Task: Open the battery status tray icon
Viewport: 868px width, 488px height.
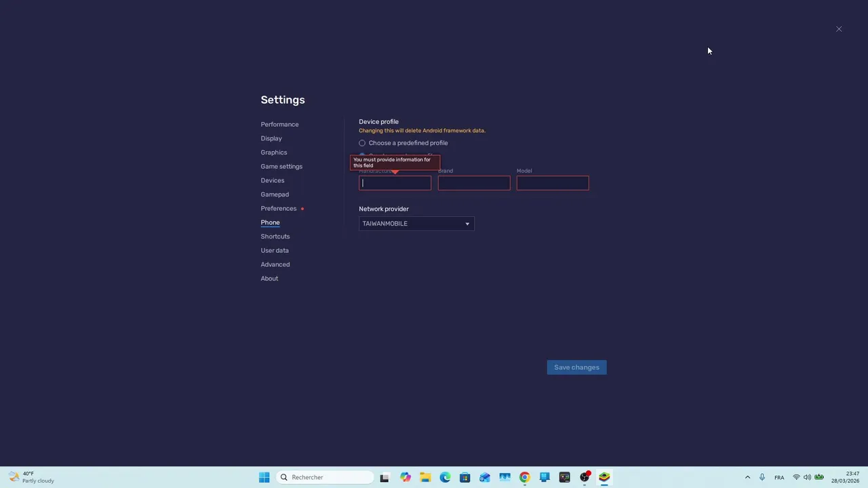Action: click(x=818, y=477)
